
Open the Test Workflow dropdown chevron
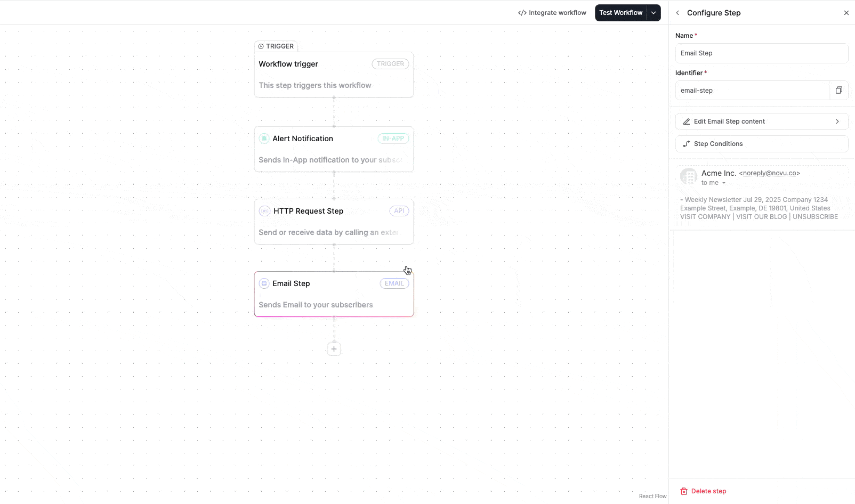click(x=654, y=12)
